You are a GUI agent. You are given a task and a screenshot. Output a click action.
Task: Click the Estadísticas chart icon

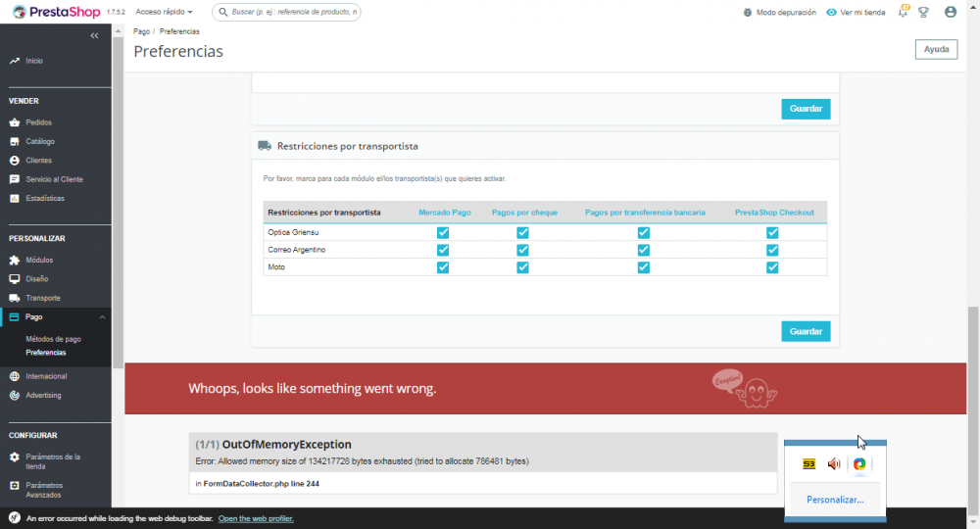pyautogui.click(x=15, y=198)
